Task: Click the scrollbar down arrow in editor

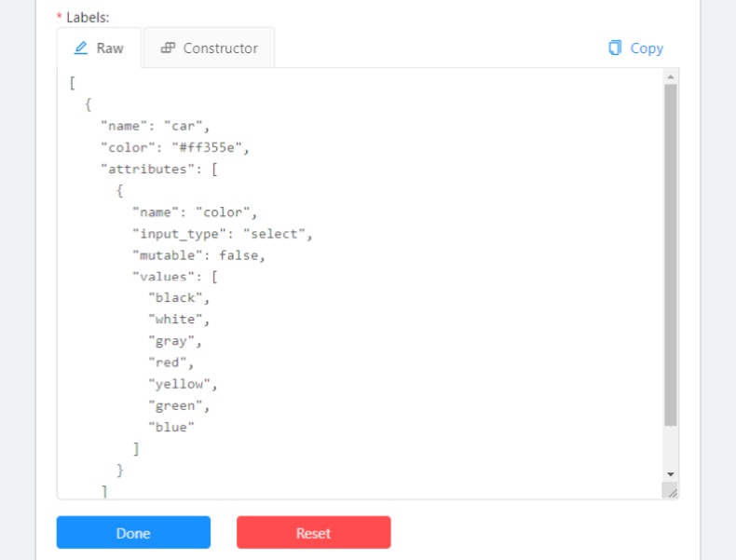Action: [670, 473]
